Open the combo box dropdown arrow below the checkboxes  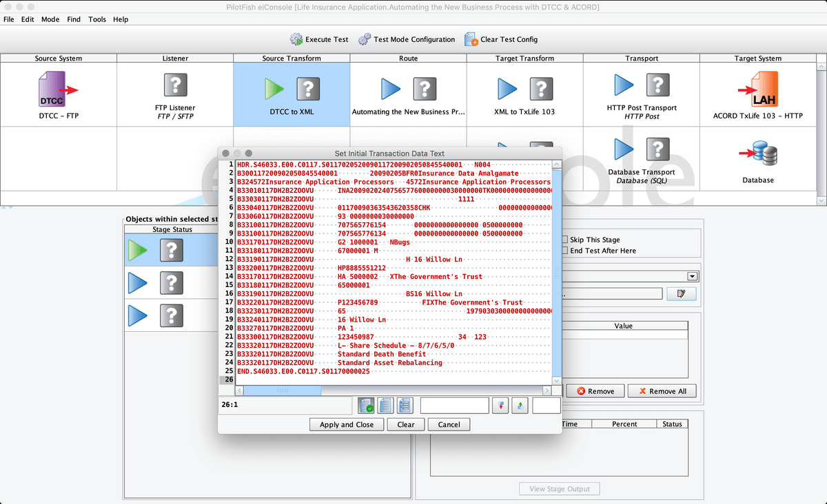tap(692, 276)
